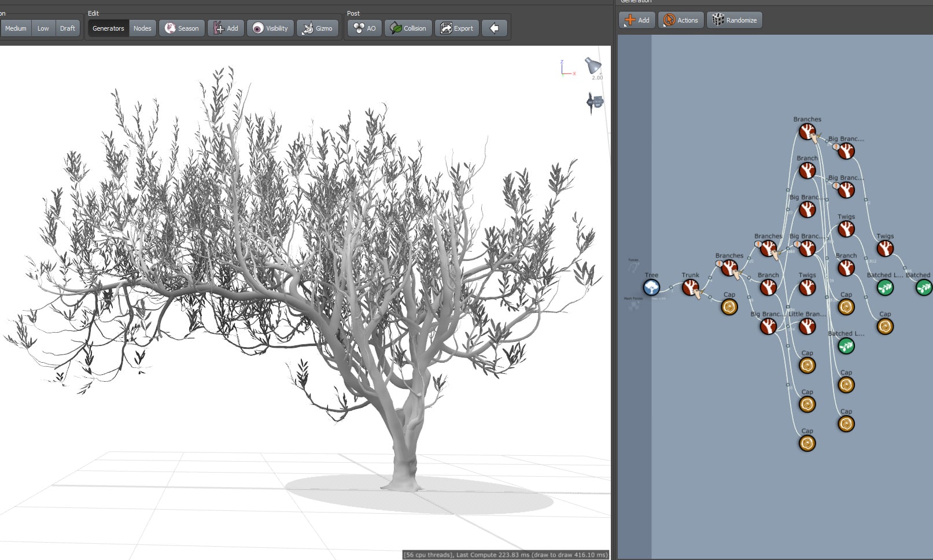Viewport: 933px width, 560px height.
Task: Select the lowest Cap node in graph
Action: [807, 443]
